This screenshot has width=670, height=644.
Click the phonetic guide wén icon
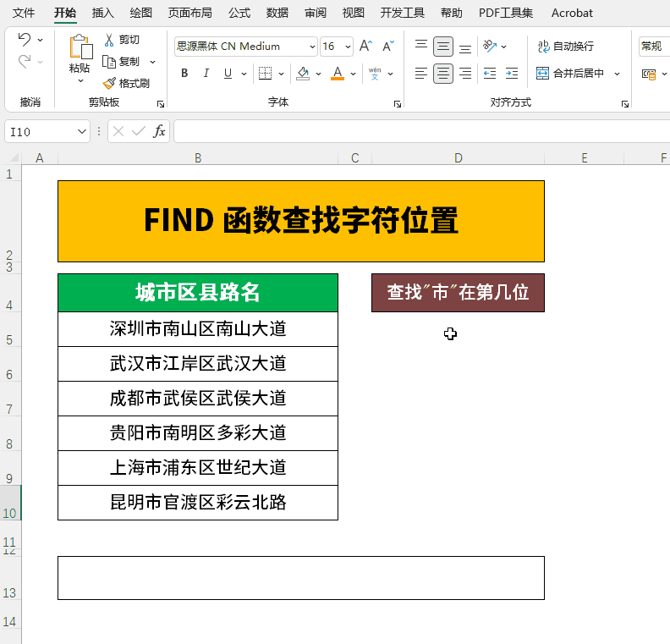(375, 74)
